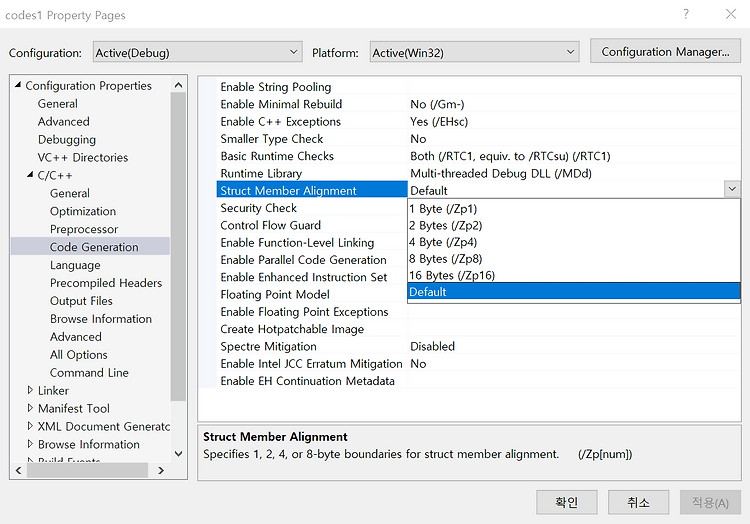Choose 2 Bytes (/Zp2) alignment option

coord(574,225)
